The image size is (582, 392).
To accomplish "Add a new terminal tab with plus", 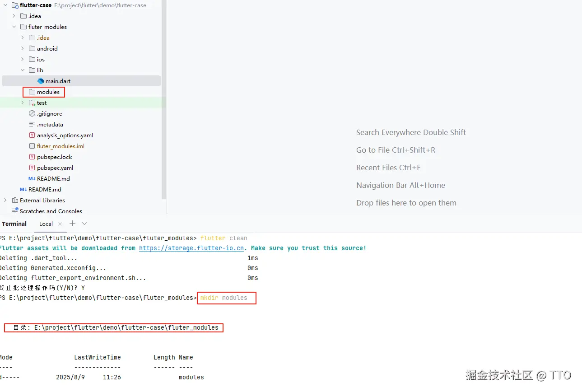I will coord(72,224).
